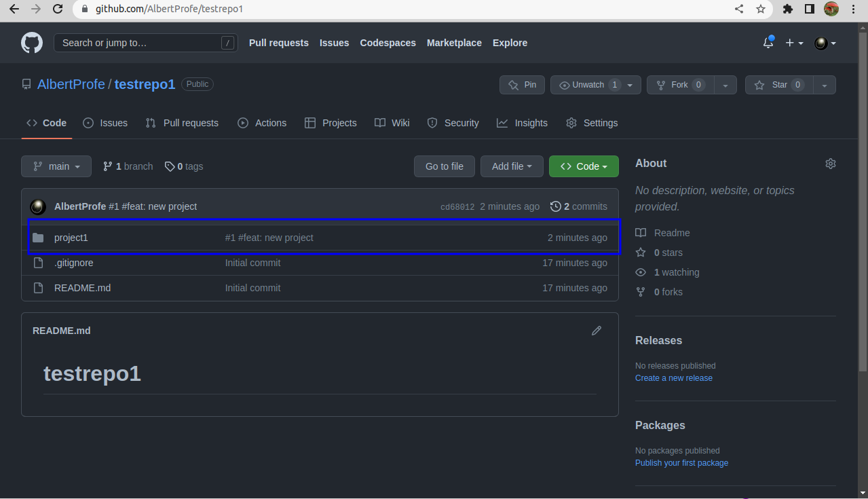Screen dimensions: 868x499
Task: Open the repository Pull requests tab
Action: point(182,123)
